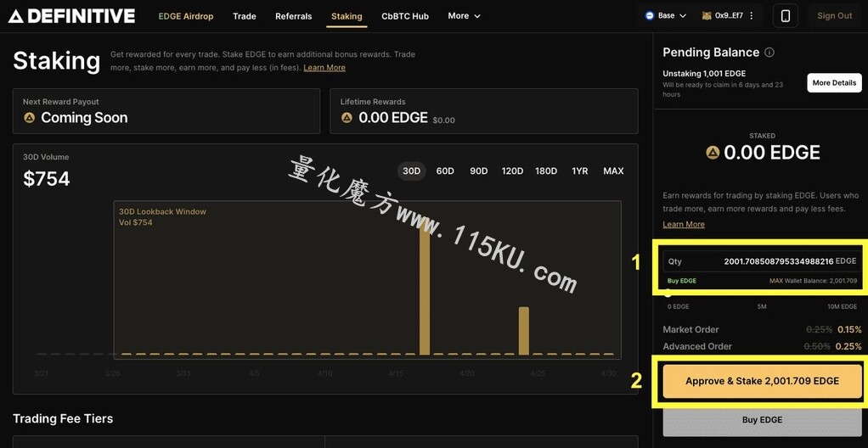Open More Details for unstaking balance

pos(834,83)
